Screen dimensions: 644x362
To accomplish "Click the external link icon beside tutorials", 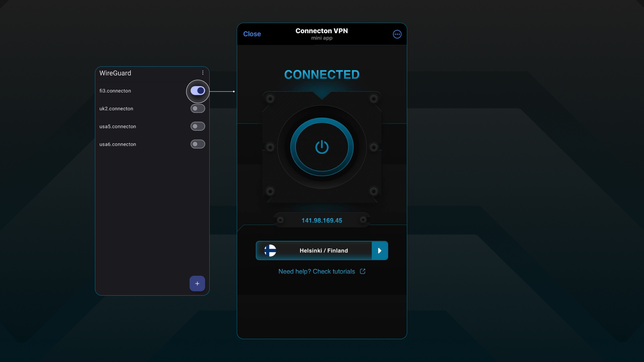I will click(363, 271).
